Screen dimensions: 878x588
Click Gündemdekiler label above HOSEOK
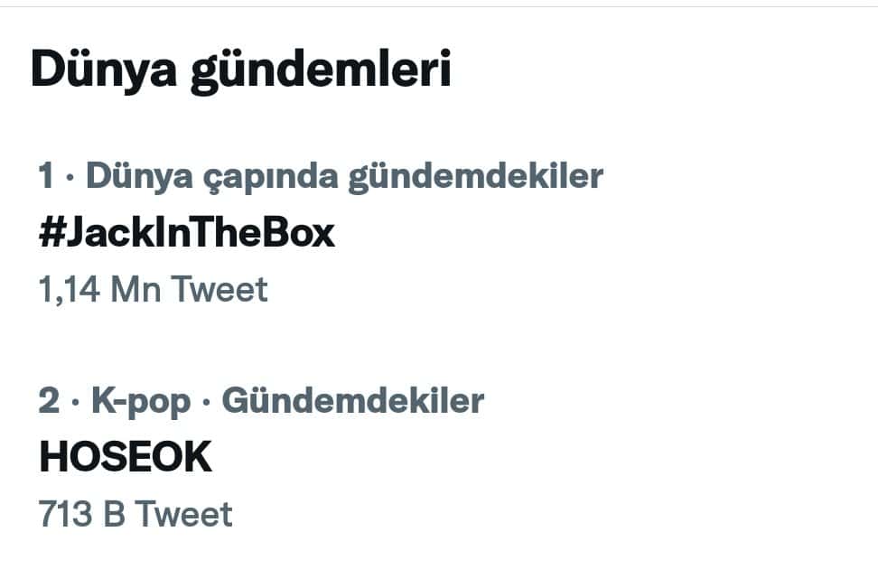[352, 401]
